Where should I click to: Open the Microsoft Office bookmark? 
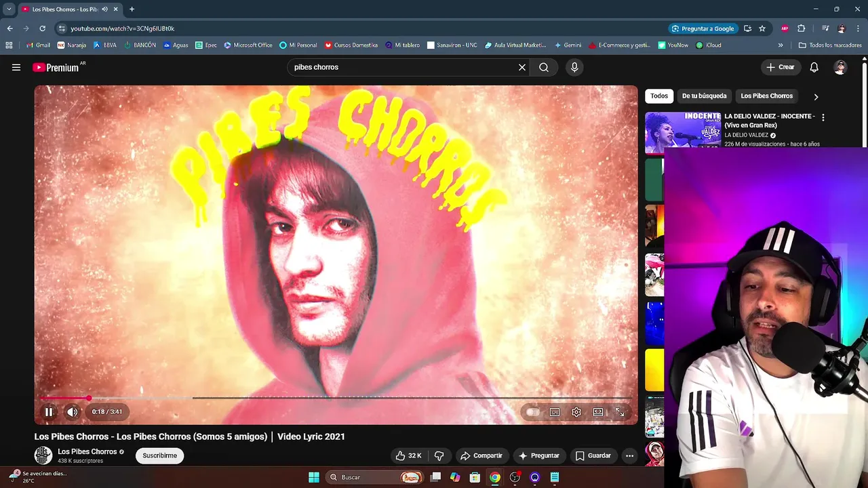pos(248,45)
